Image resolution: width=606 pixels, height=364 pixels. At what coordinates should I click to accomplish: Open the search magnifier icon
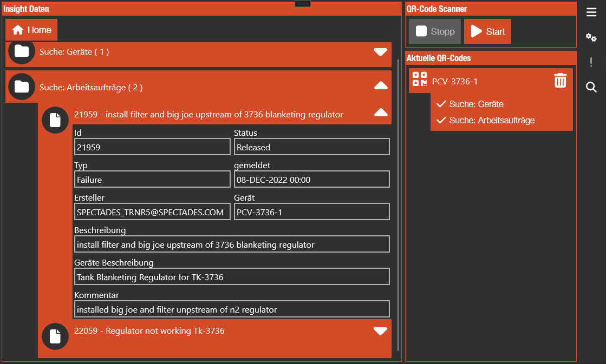(x=591, y=87)
